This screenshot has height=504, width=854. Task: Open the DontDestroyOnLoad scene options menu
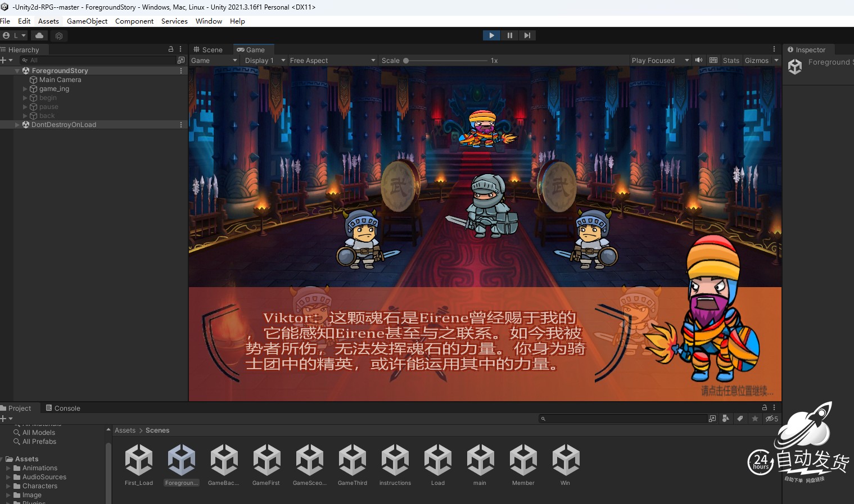[x=181, y=125]
